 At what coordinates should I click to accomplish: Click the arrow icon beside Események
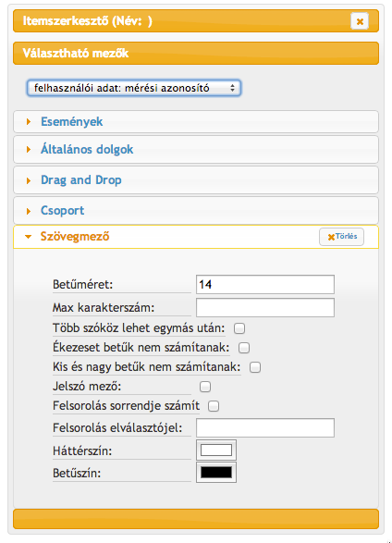[29, 121]
